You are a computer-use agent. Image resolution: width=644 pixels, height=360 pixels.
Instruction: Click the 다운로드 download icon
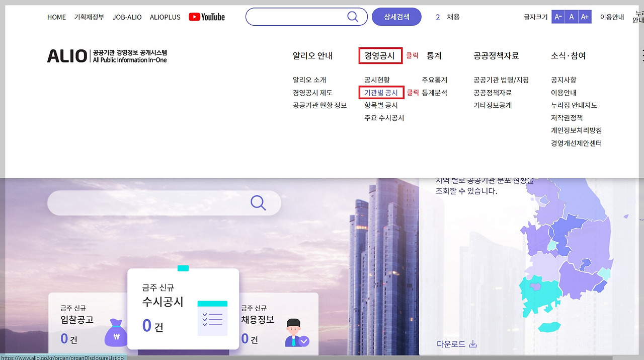coord(472,343)
